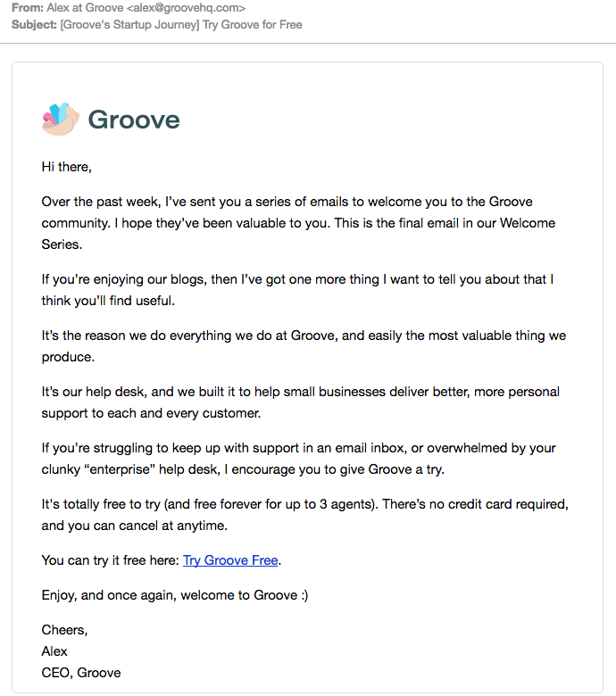616x696 pixels.
Task: Click the Groove hand logo icon
Action: tap(61, 119)
